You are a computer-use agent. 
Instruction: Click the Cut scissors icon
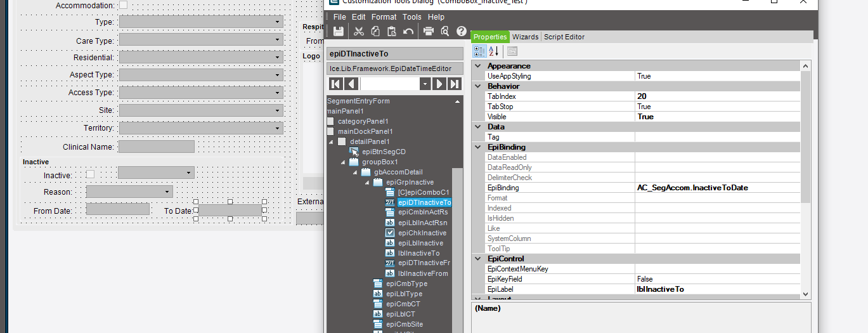point(359,31)
